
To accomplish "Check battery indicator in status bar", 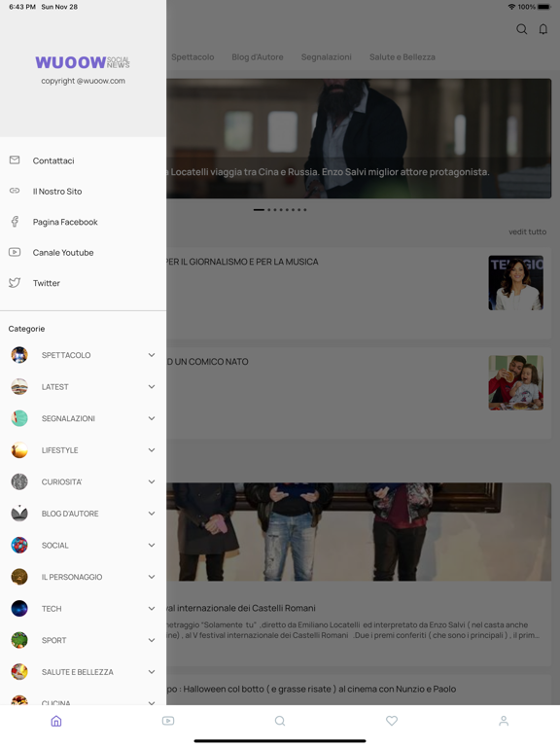I will [x=543, y=7].
